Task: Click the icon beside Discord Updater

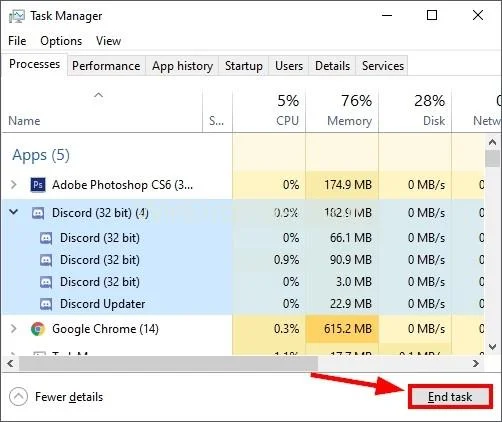Action: [46, 304]
